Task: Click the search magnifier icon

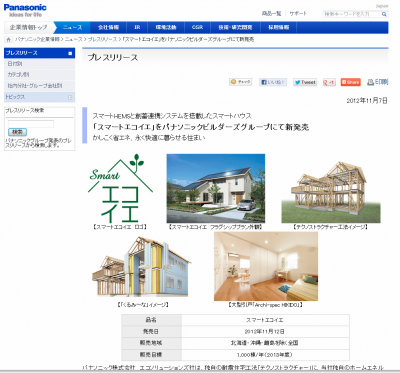Action: (x=384, y=14)
